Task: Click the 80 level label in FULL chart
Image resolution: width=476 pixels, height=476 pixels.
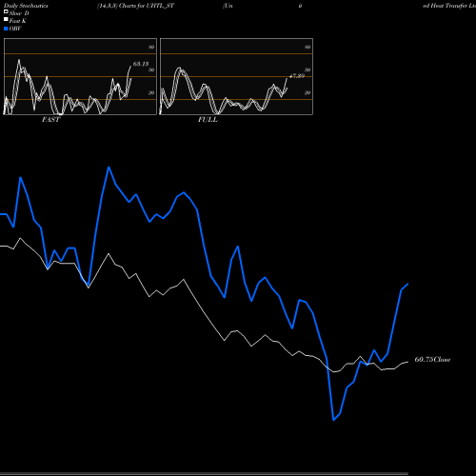Action: coord(307,47)
